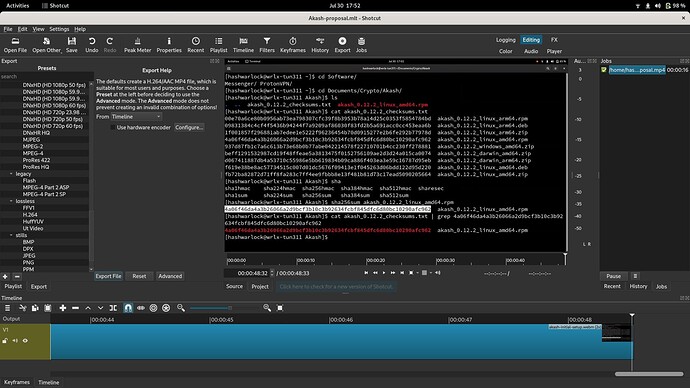Click Configure hardware encoder button
Viewport: 690px width, 388px height.
[189, 128]
